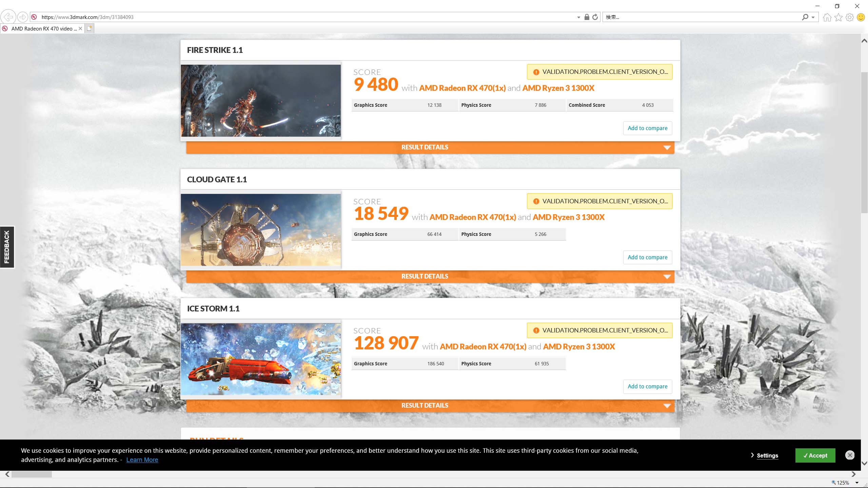Open Favorites star icon
The image size is (868, 488).
point(839,17)
